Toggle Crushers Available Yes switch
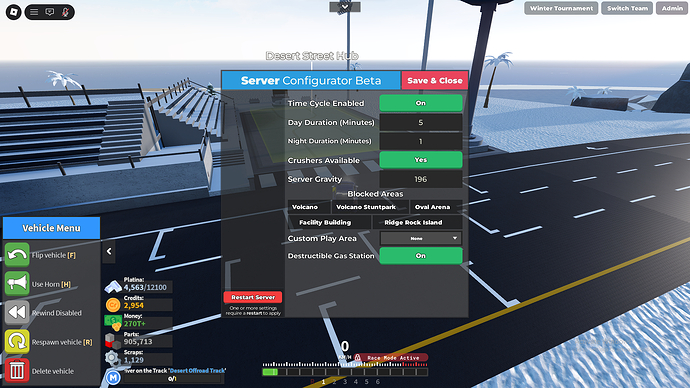This screenshot has height=388, width=690. [421, 160]
